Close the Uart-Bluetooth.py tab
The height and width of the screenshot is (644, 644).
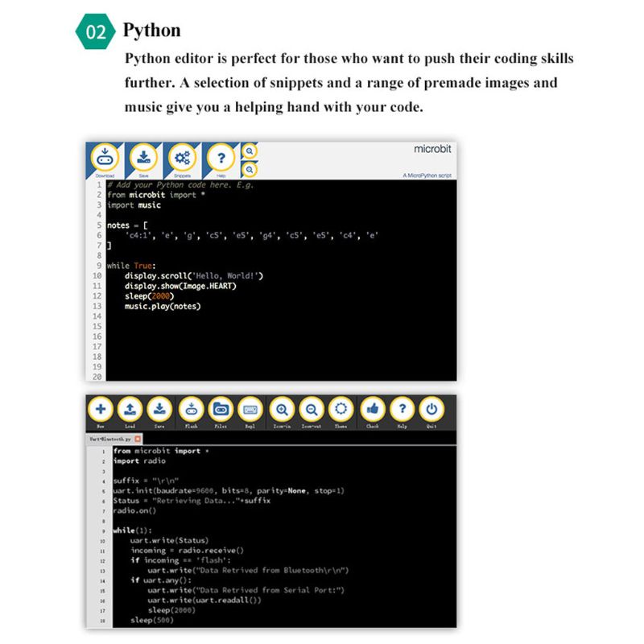137,440
